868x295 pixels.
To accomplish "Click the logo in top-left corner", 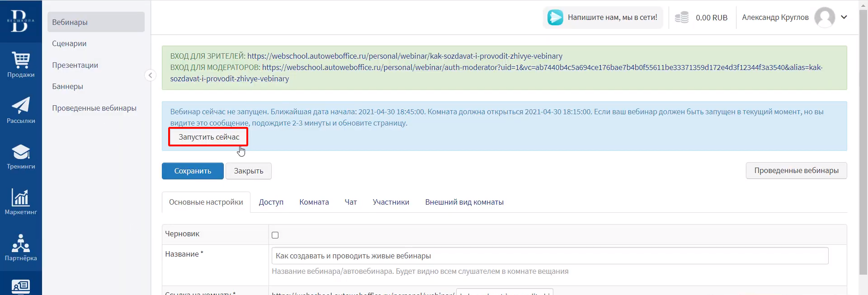I will click(x=21, y=21).
